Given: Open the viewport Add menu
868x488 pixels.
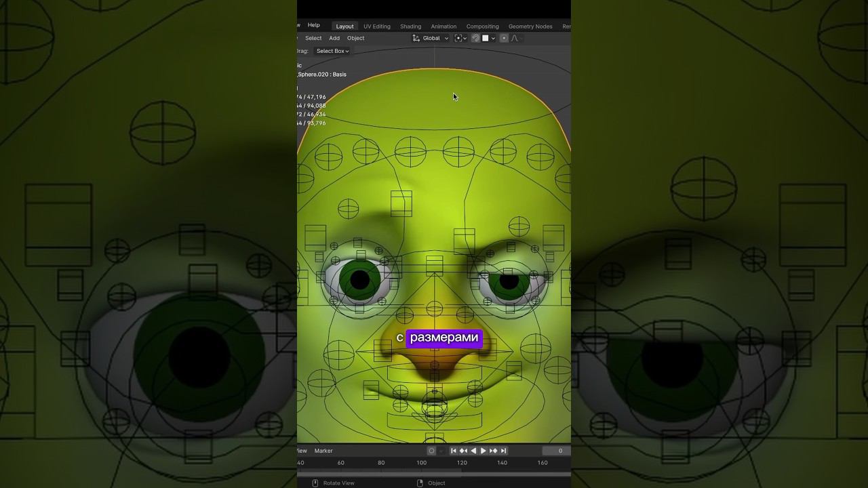Looking at the screenshot, I should (334, 38).
